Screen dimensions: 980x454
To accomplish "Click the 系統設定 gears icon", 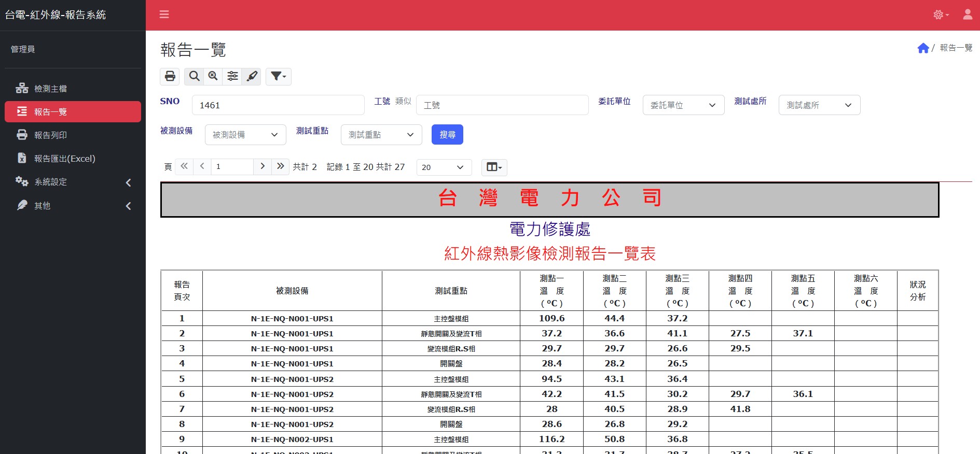I will pyautogui.click(x=22, y=181).
